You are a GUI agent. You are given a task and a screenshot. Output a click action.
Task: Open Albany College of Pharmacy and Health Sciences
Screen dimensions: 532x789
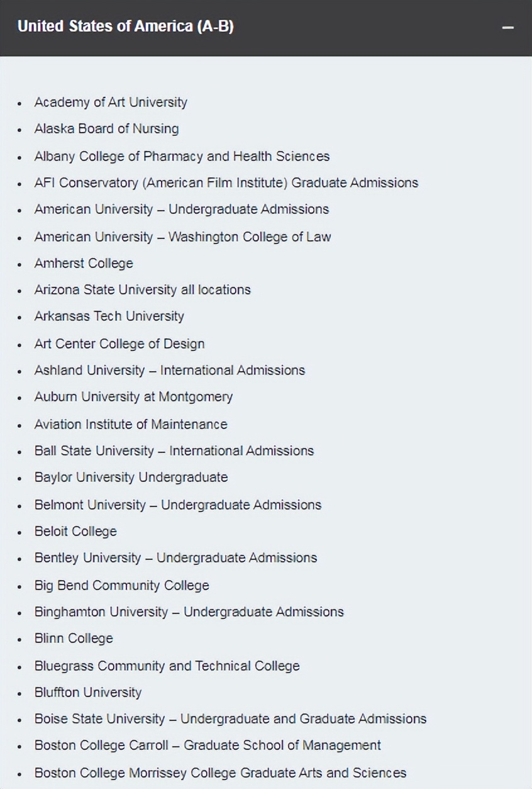click(x=182, y=156)
